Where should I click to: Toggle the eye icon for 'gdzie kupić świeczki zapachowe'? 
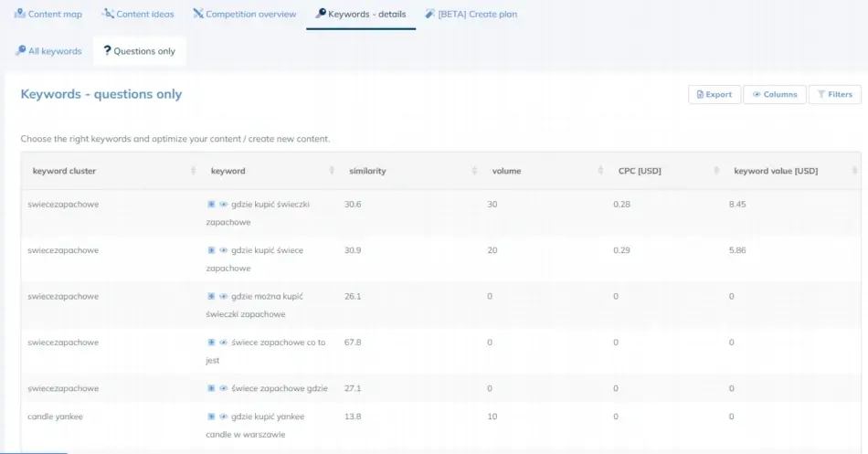(x=224, y=205)
